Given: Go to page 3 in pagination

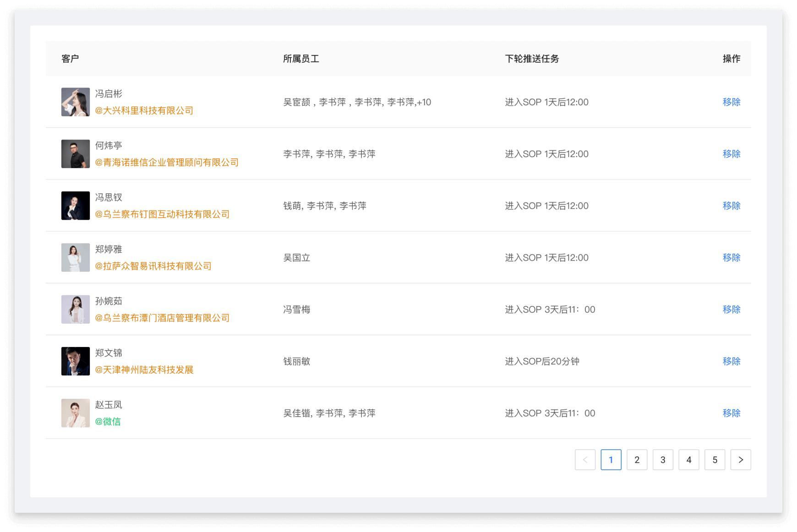Looking at the screenshot, I should pyautogui.click(x=663, y=460).
